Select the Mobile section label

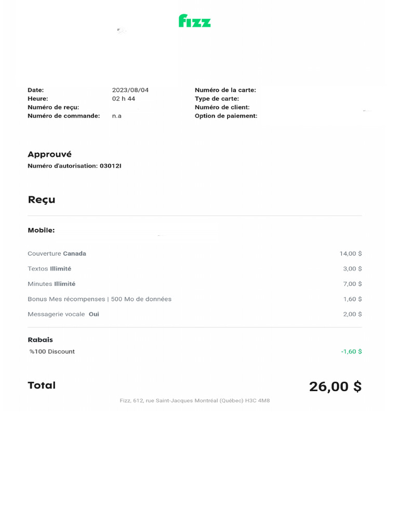(41, 230)
